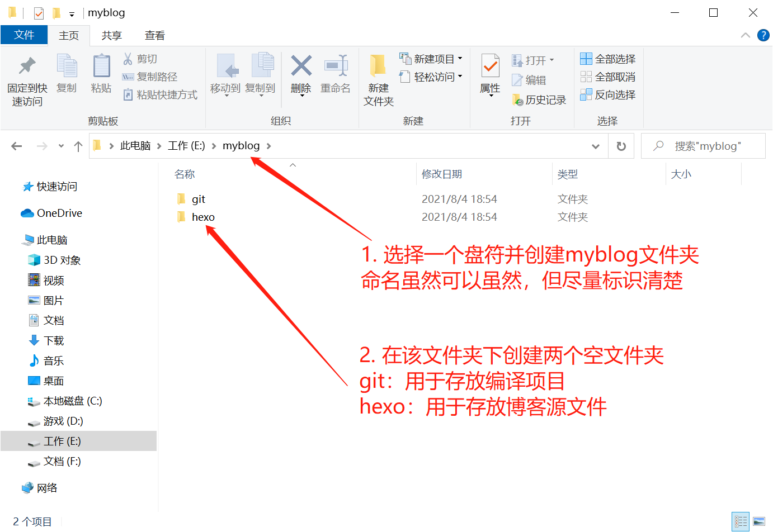This screenshot has width=773, height=532.
Task: Open Documents (文档) library in the sidebar
Action: 46,321
